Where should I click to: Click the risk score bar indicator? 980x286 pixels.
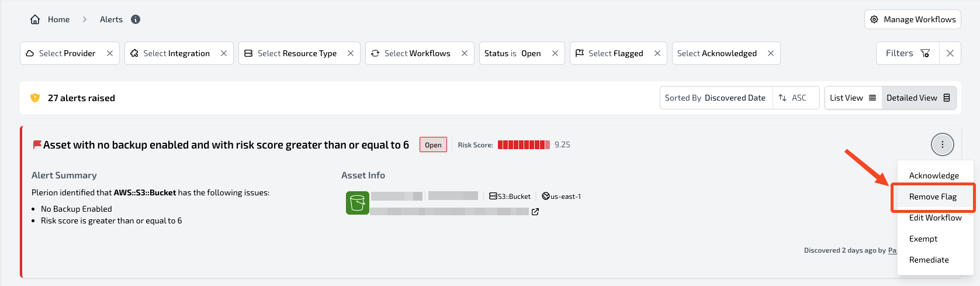[x=524, y=144]
